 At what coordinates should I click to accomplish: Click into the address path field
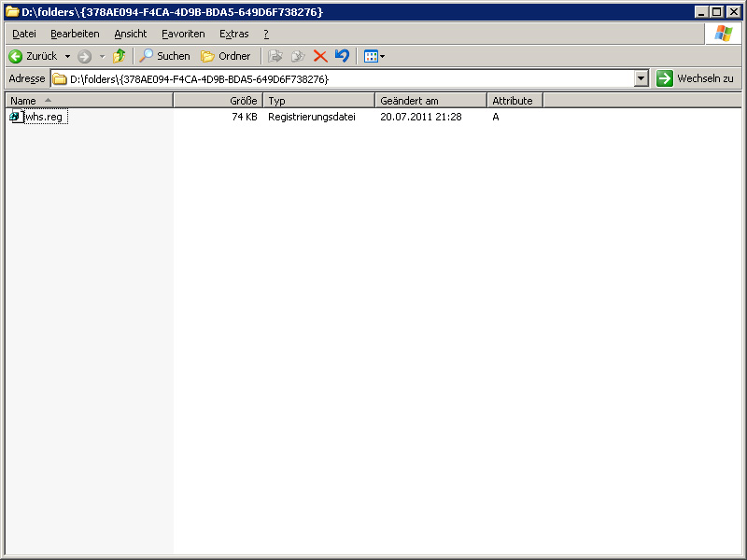click(x=345, y=79)
